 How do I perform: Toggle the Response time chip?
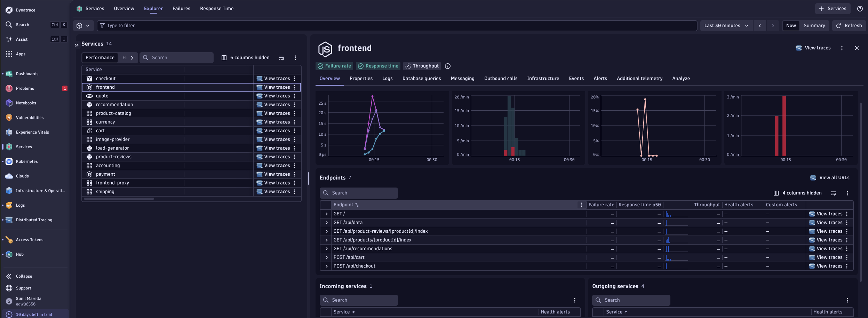pyautogui.click(x=378, y=66)
